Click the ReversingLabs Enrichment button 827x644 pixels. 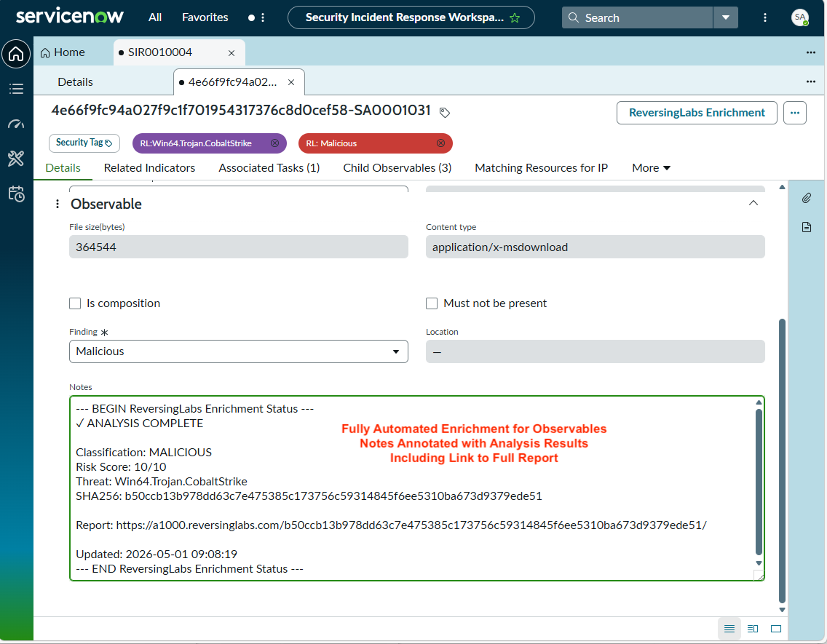pyautogui.click(x=696, y=113)
